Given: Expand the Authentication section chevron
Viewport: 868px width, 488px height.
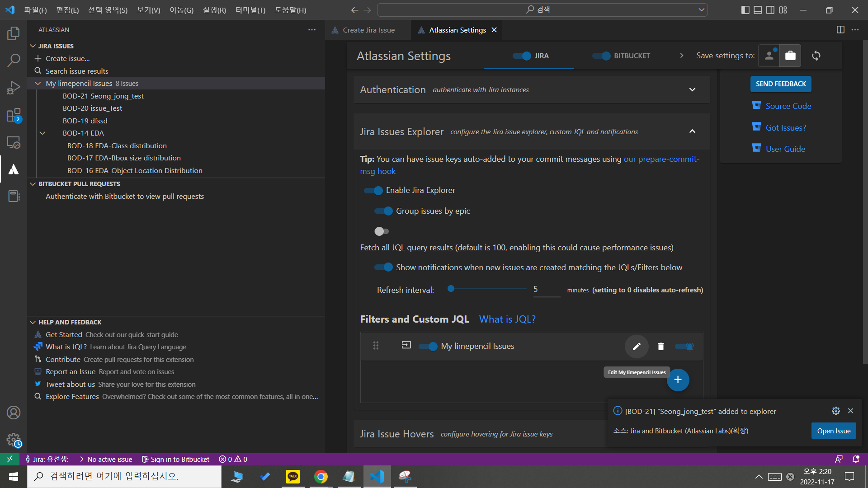Looking at the screenshot, I should pyautogui.click(x=692, y=90).
